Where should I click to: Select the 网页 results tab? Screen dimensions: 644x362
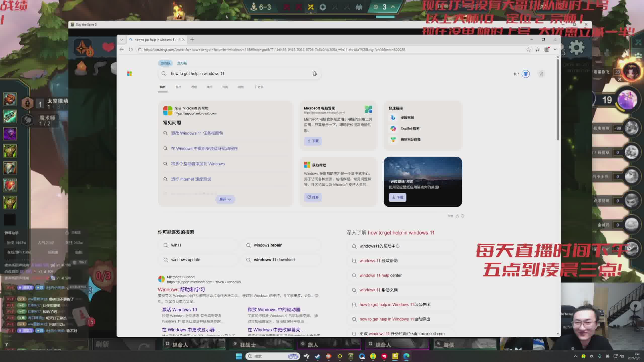[x=163, y=87]
